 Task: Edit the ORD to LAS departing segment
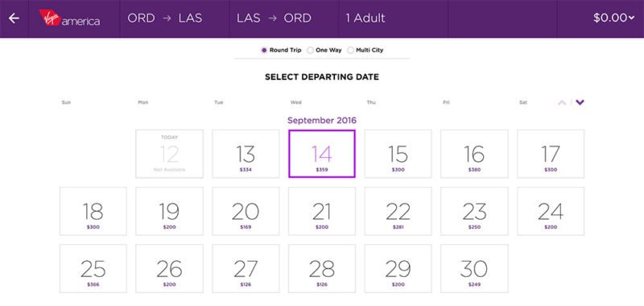[x=165, y=19]
